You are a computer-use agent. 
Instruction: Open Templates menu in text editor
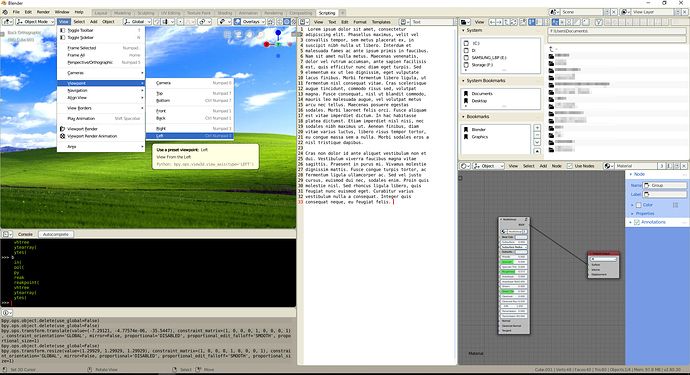coord(381,22)
